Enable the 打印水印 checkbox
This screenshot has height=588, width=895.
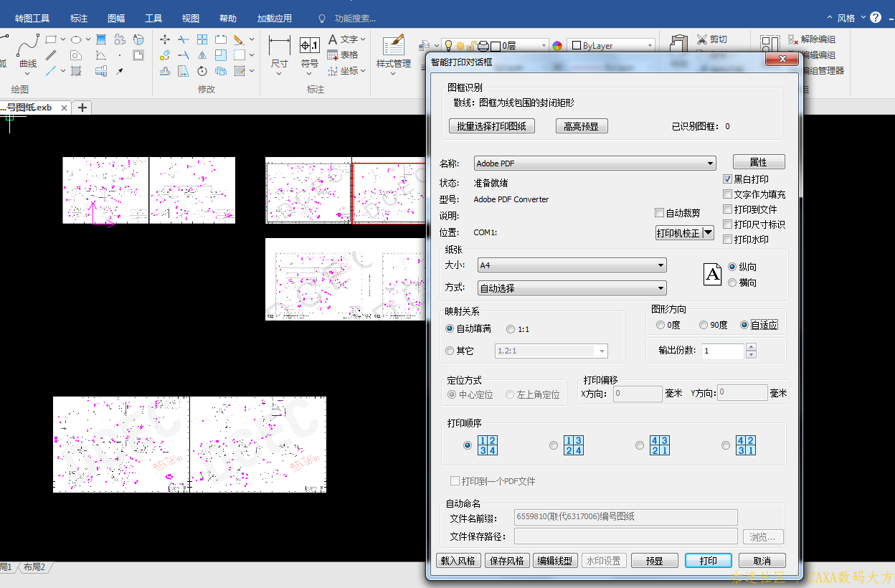[x=727, y=240]
